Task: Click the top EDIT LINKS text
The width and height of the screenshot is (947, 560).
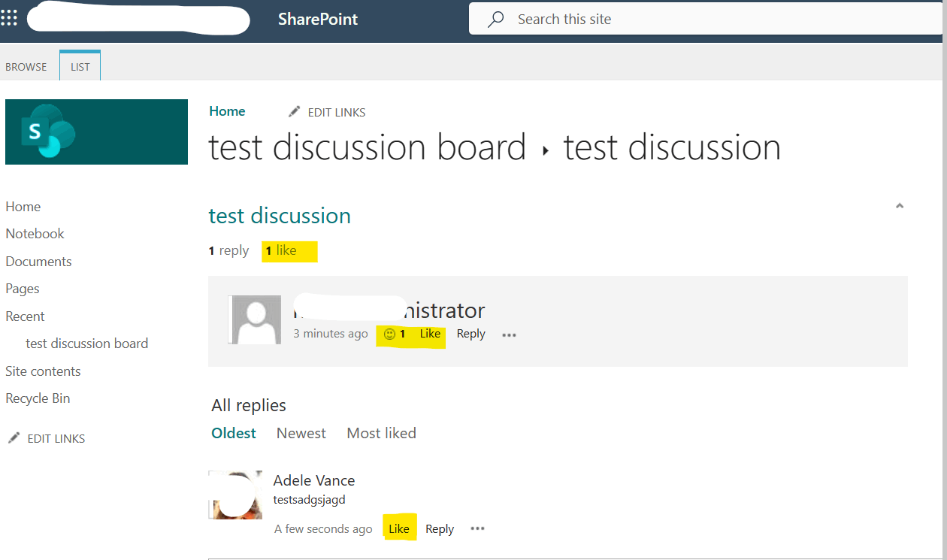Action: click(337, 113)
